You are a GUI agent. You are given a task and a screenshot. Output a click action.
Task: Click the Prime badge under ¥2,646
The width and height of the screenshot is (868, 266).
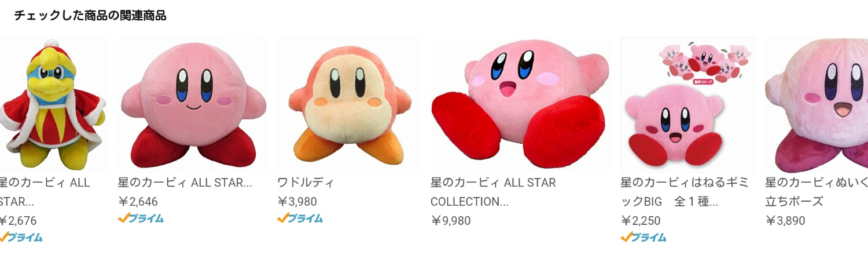141,218
